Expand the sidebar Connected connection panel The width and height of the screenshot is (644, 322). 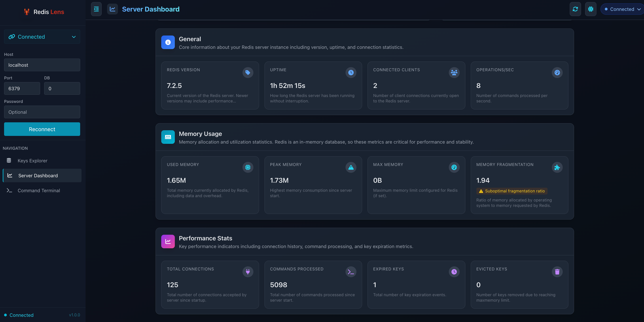point(42,37)
